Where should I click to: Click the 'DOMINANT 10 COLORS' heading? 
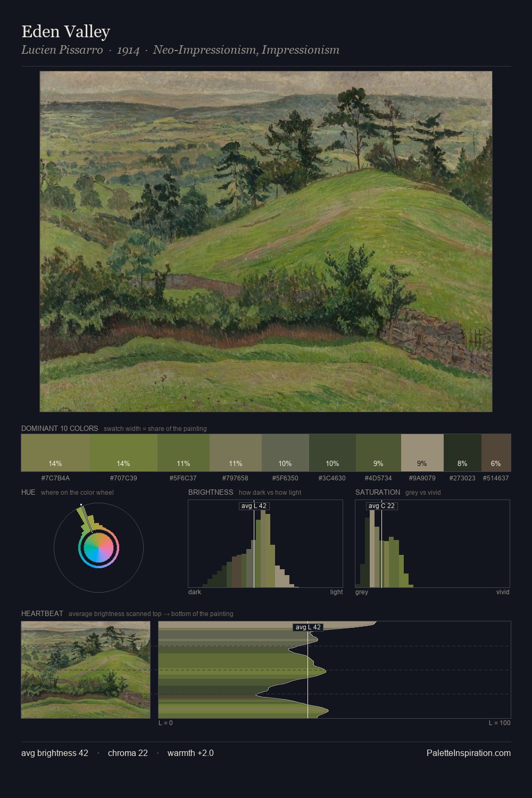click(60, 428)
